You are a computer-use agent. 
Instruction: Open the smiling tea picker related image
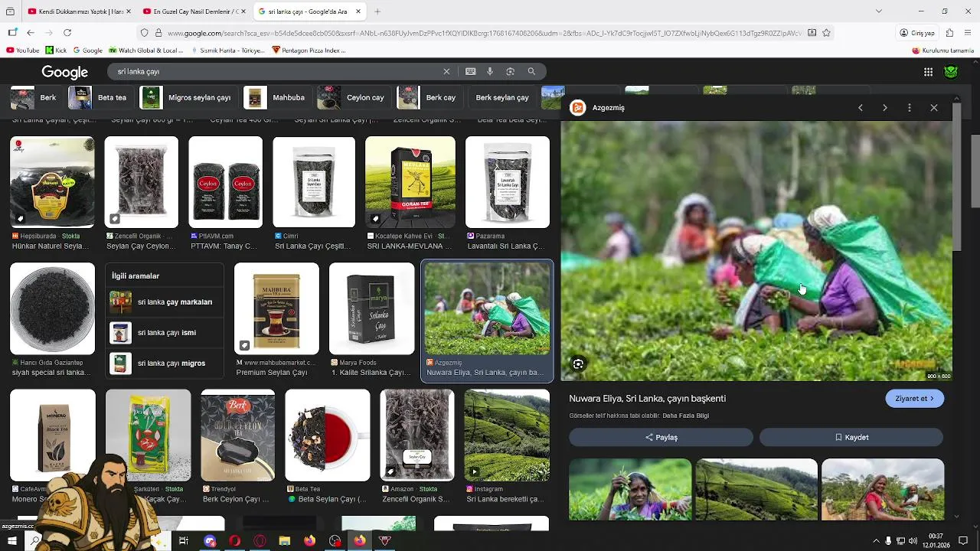click(x=630, y=489)
